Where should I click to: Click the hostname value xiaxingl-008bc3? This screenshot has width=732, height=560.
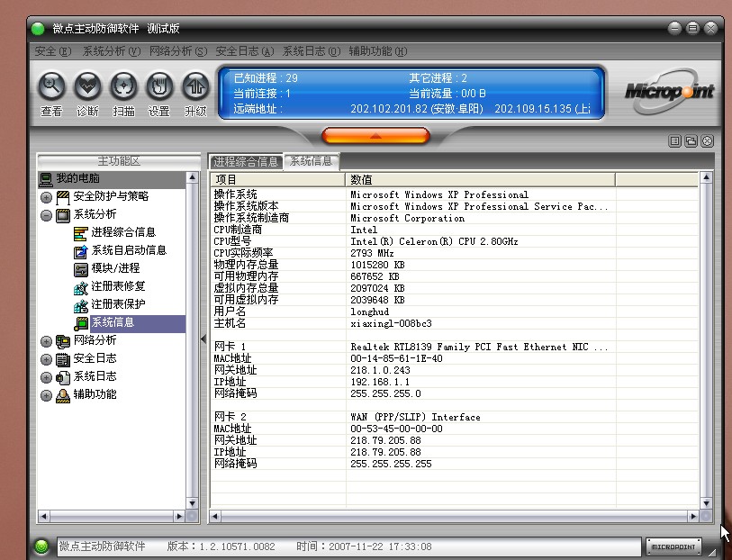coord(391,323)
